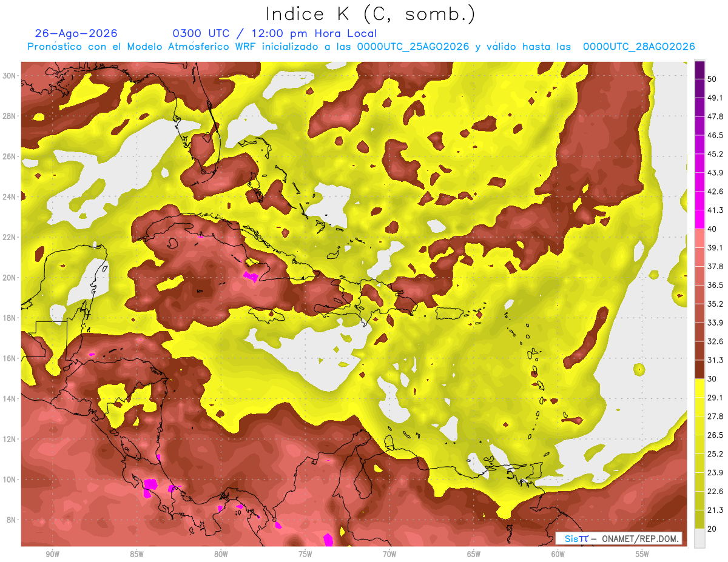Image resolution: width=728 pixels, height=562 pixels.
Task: Click the colorbar value label 22.6
Action: pyautogui.click(x=715, y=492)
